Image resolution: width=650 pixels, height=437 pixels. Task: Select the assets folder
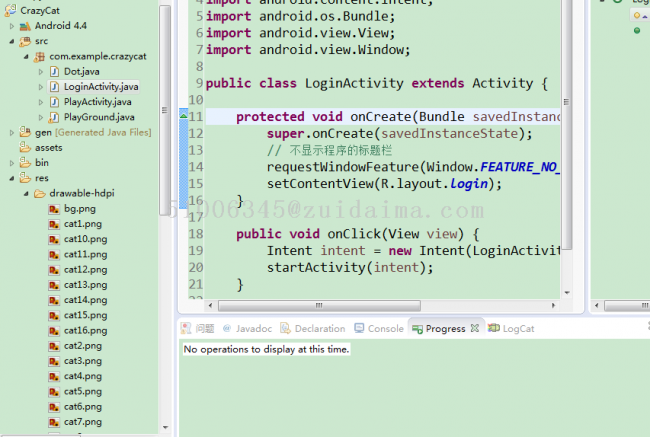pos(49,148)
